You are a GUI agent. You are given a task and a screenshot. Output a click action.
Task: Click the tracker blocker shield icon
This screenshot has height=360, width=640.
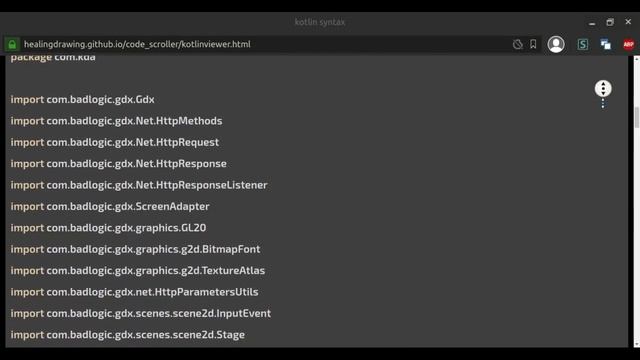tap(518, 44)
